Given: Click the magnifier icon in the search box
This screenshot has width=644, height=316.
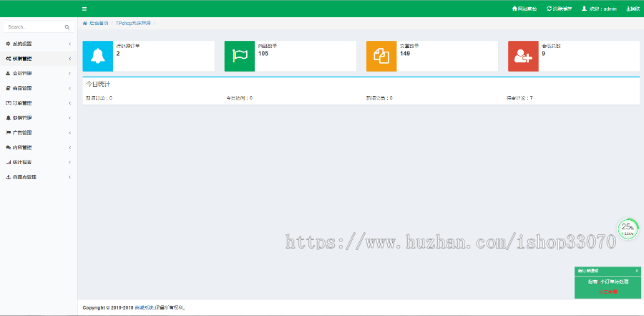Looking at the screenshot, I should (x=67, y=27).
